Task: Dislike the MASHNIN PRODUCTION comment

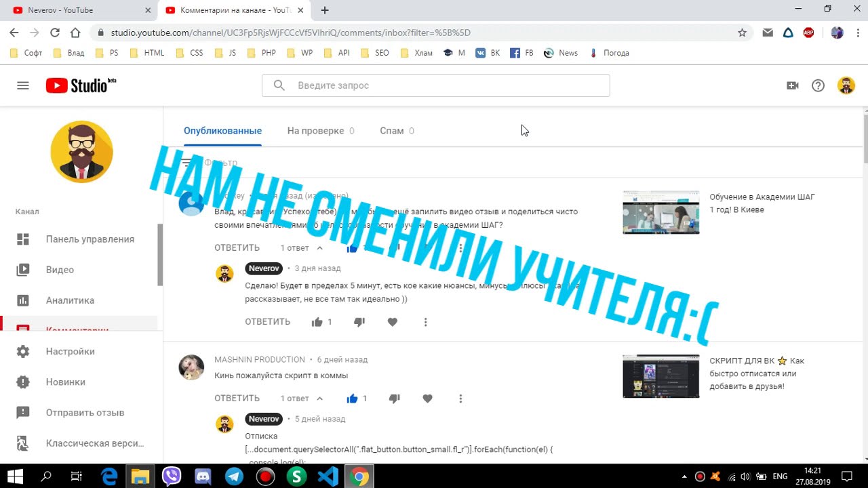Action: tap(395, 399)
